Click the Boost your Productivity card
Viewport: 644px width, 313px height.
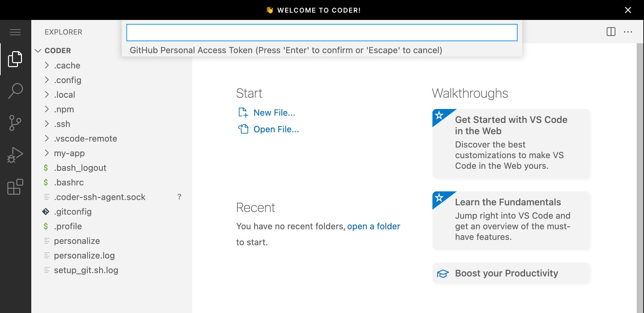click(511, 273)
